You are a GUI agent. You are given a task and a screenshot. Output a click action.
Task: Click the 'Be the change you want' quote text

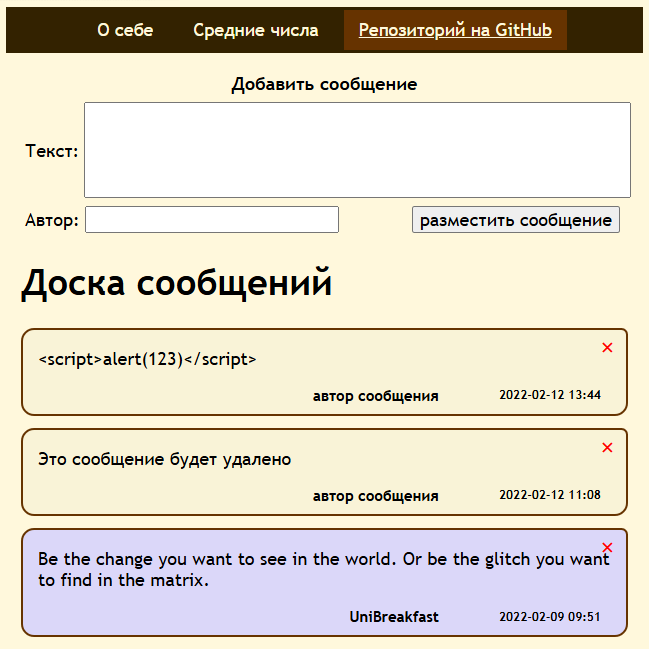(324, 569)
